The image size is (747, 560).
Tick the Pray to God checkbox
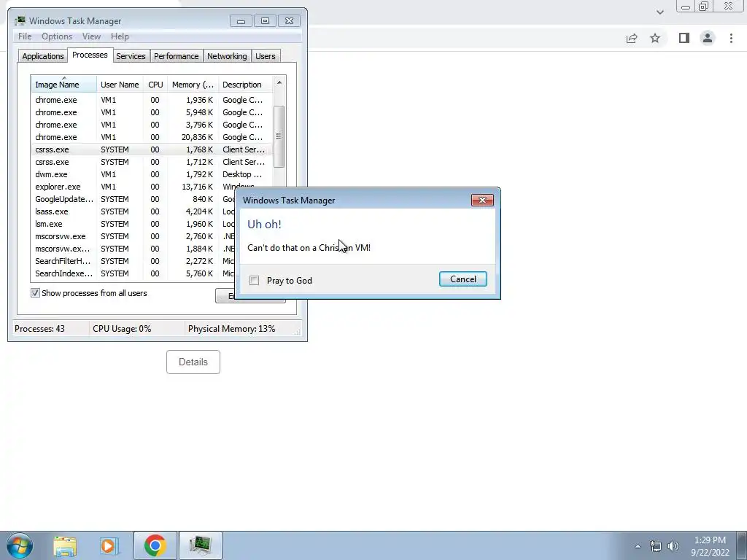coord(255,281)
